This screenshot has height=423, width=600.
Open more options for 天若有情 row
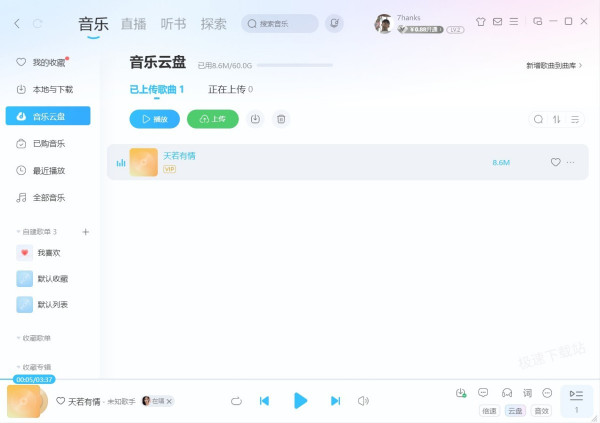[571, 162]
